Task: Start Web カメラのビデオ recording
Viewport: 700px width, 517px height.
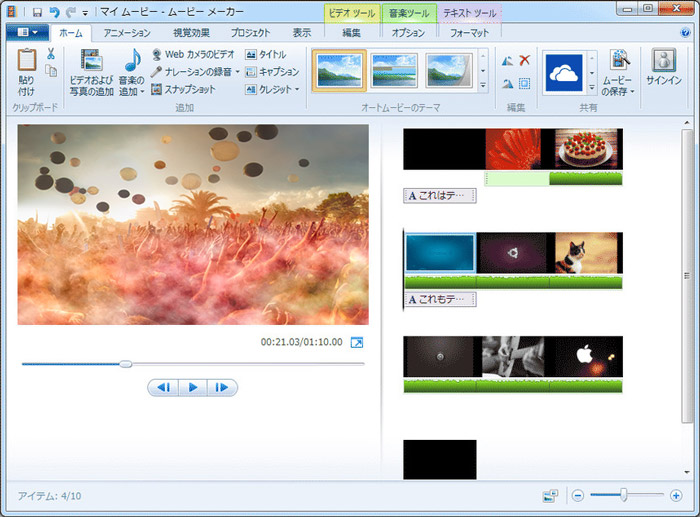Action: pos(193,54)
